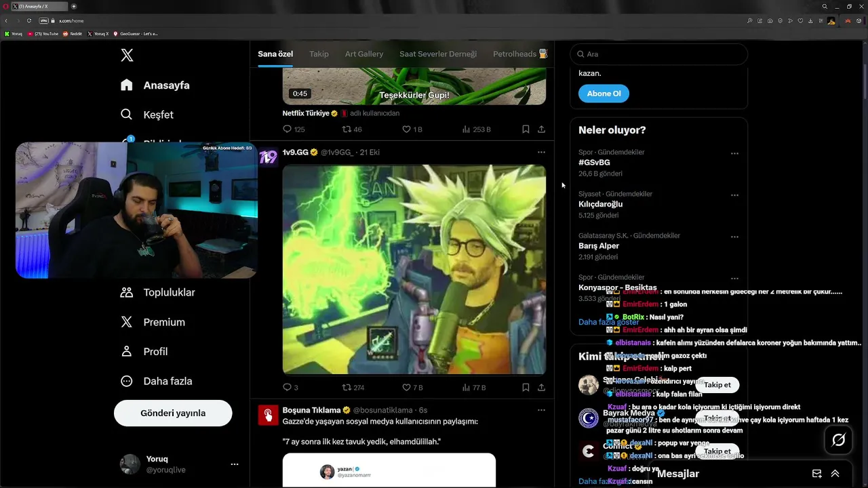This screenshot has height=488, width=868.
Task: Open a new browser tab with plus
Action: [x=74, y=6]
